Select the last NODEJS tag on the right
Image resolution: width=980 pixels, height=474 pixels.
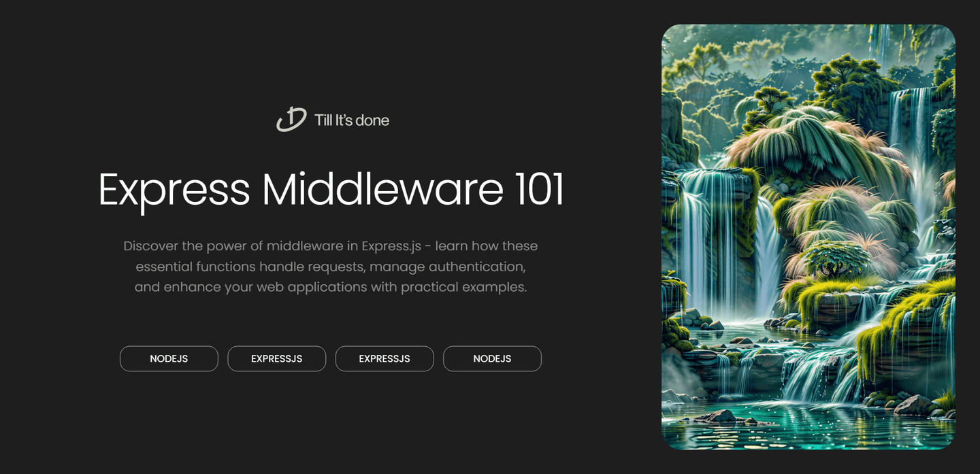[x=492, y=358]
